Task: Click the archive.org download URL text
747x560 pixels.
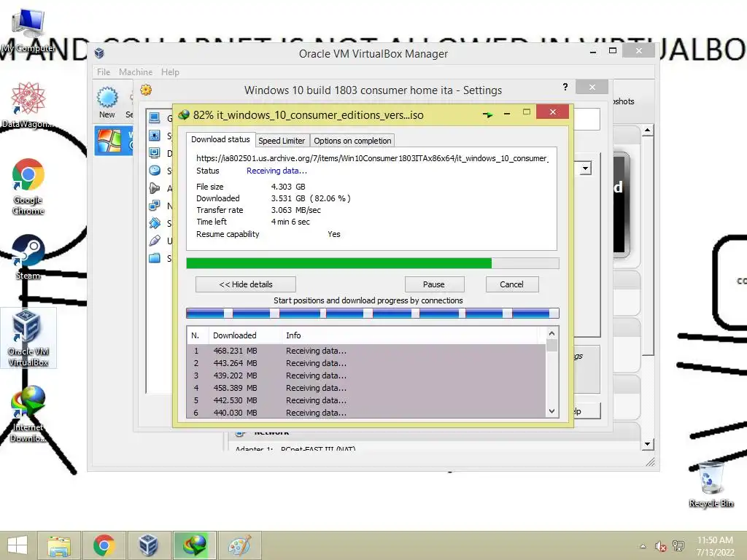Action: pos(372,158)
